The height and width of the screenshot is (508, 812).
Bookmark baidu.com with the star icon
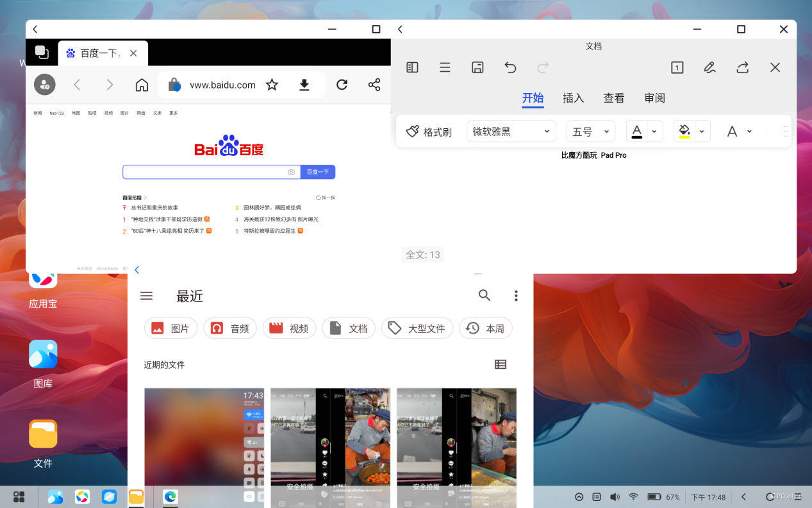point(272,85)
